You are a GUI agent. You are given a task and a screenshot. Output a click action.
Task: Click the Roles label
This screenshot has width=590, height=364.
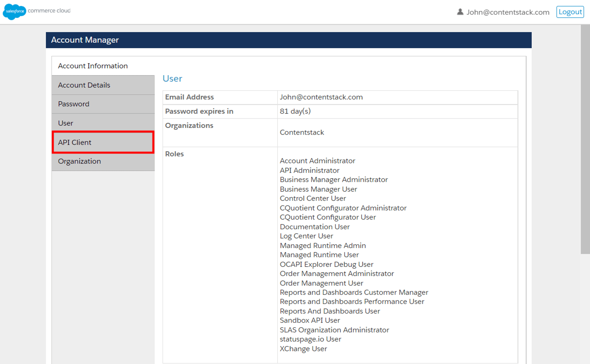[x=174, y=154]
